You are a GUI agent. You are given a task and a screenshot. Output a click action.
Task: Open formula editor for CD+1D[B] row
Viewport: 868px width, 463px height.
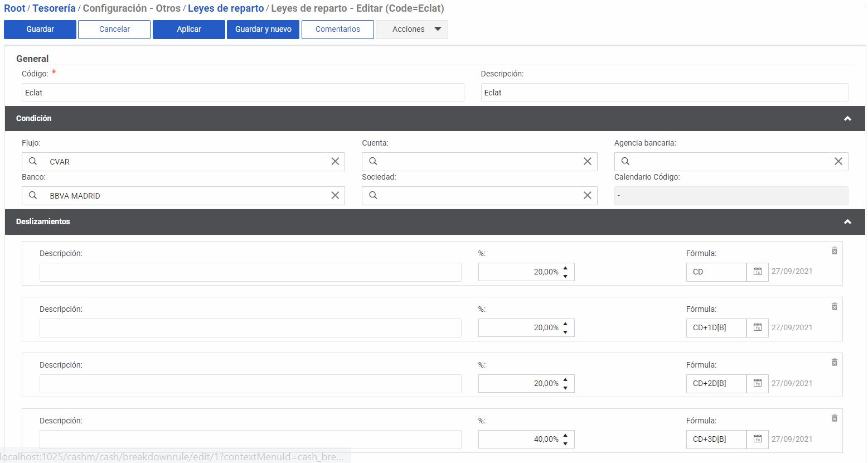[x=757, y=327]
